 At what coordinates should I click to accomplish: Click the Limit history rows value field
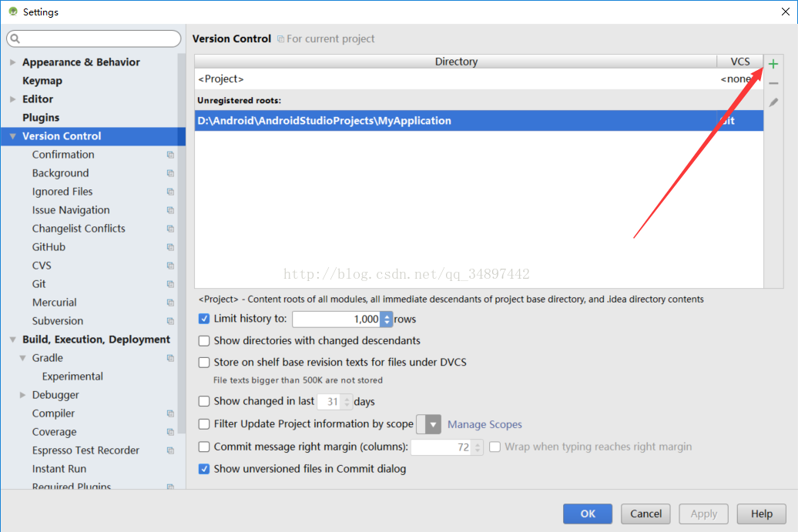[337, 319]
